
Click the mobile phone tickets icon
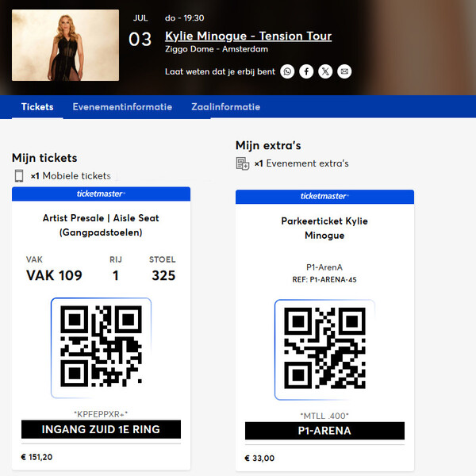tap(19, 176)
